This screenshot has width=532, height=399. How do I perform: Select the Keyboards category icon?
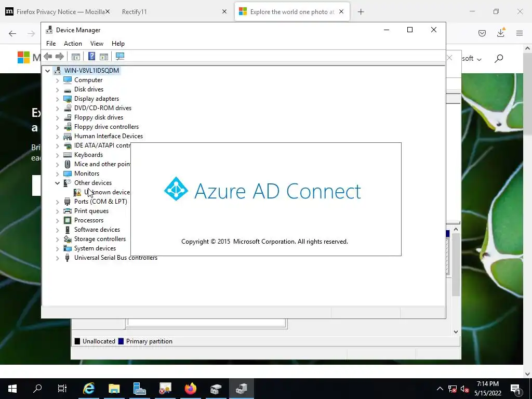[x=68, y=155]
